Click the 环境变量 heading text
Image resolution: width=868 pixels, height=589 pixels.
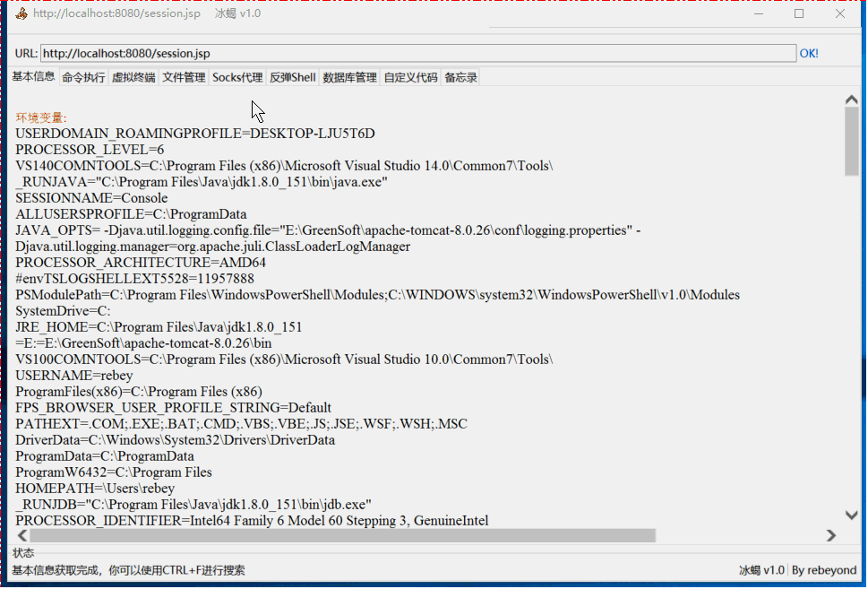(41, 117)
